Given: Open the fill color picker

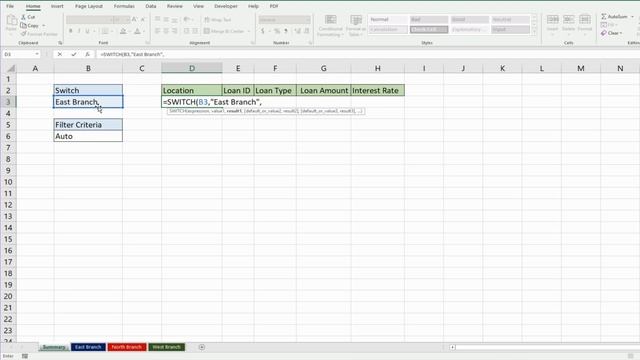Looking at the screenshot, I should pyautogui.click(x=122, y=31).
